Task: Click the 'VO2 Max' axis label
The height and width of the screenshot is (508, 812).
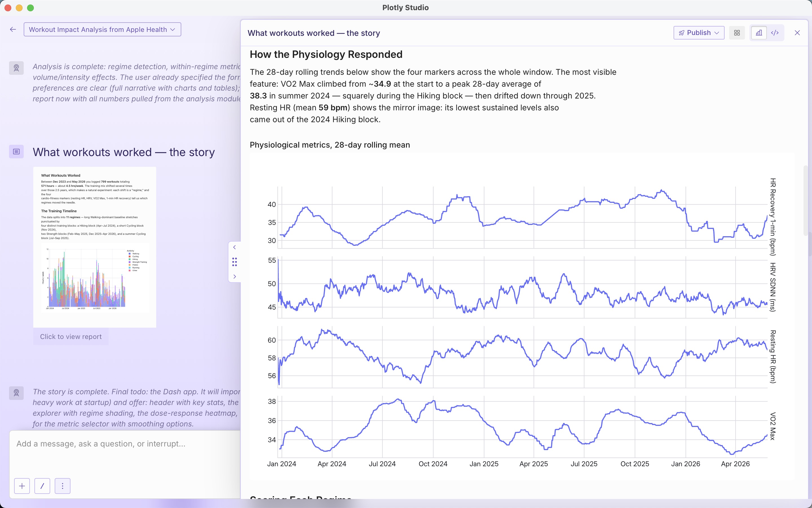Action: [773, 426]
